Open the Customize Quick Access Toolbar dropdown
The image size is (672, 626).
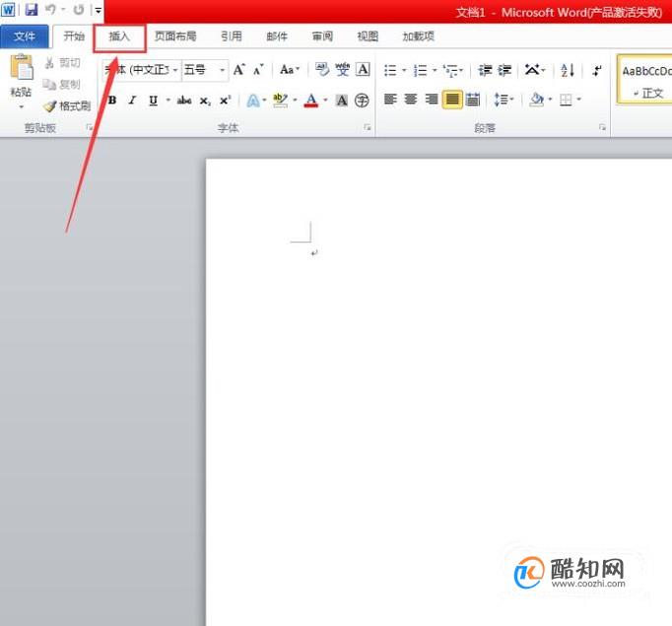click(x=99, y=10)
